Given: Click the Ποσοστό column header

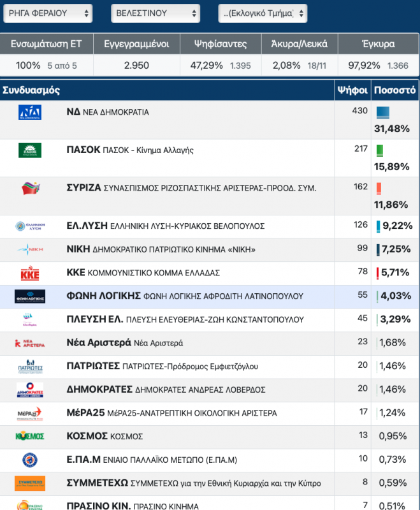Looking at the screenshot, I should click(x=395, y=90).
